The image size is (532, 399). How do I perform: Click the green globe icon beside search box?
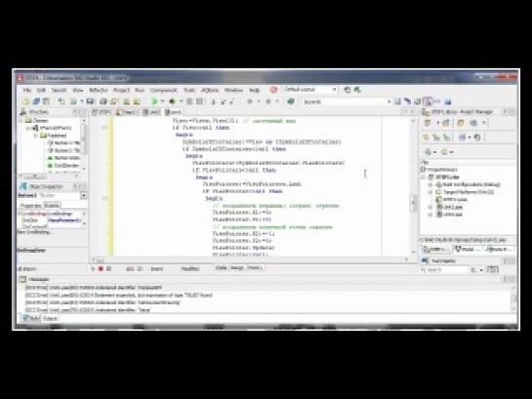291,101
